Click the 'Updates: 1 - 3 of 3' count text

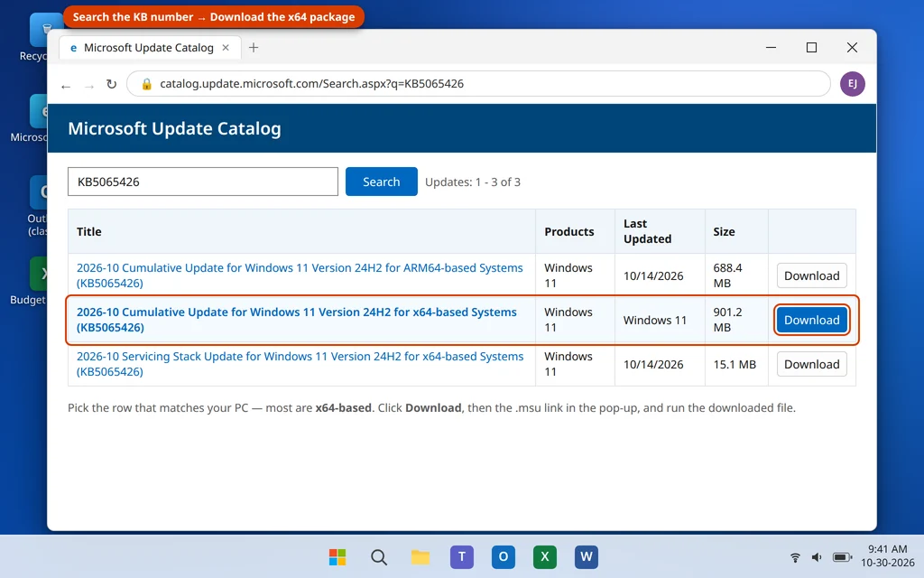click(473, 182)
